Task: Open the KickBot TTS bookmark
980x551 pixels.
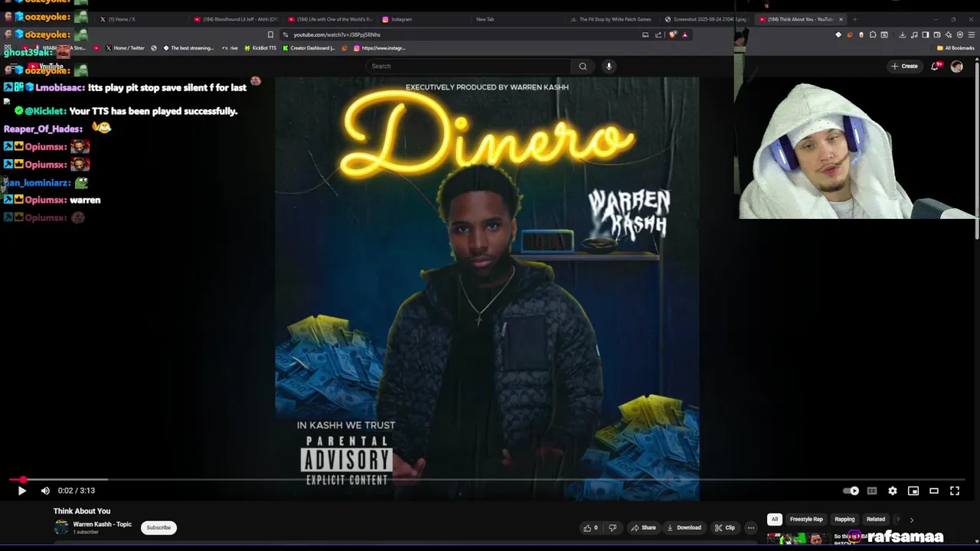Action: 260,48
